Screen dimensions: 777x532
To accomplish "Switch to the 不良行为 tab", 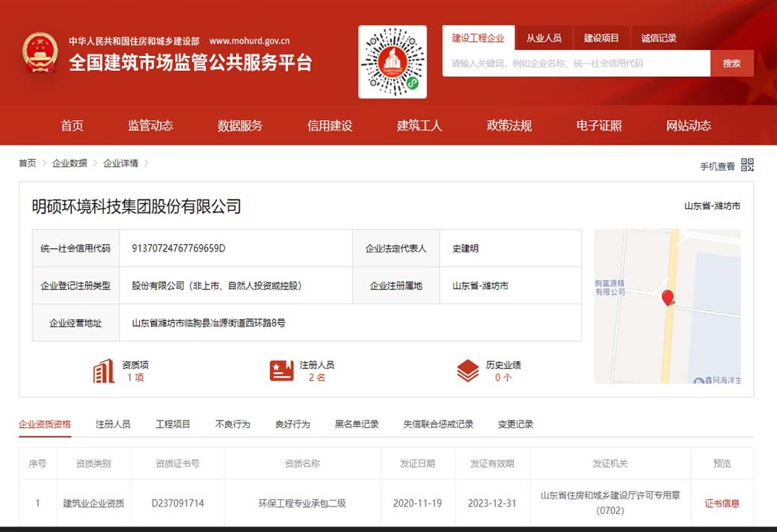I will coord(233,424).
